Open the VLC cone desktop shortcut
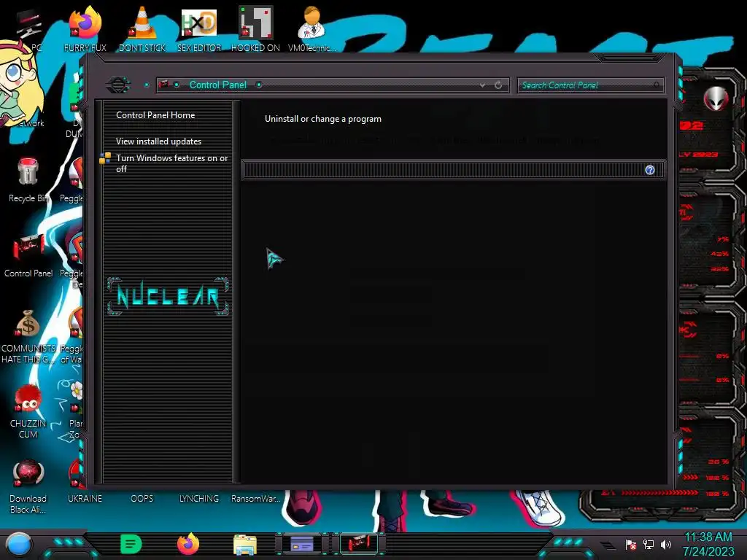Screen dimensions: 747x560 pyautogui.click(x=142, y=29)
